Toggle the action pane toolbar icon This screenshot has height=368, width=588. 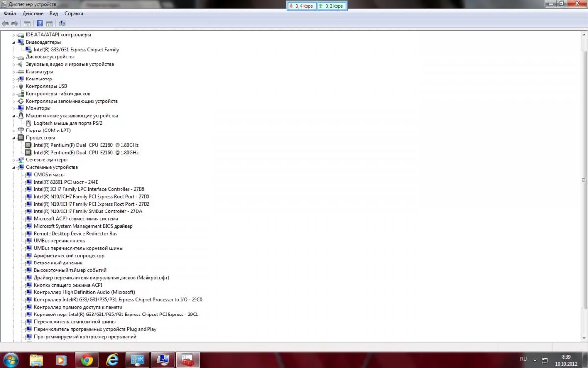point(49,24)
